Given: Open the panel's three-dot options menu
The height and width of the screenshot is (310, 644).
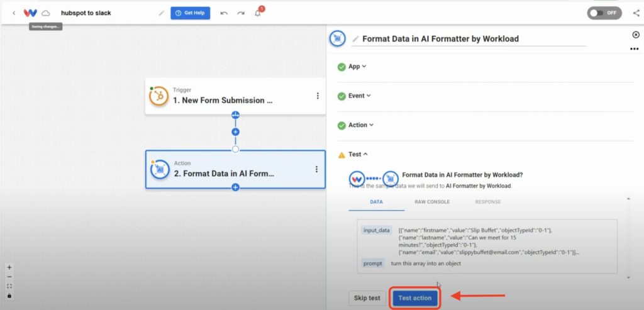Looking at the screenshot, I should click(x=634, y=49).
